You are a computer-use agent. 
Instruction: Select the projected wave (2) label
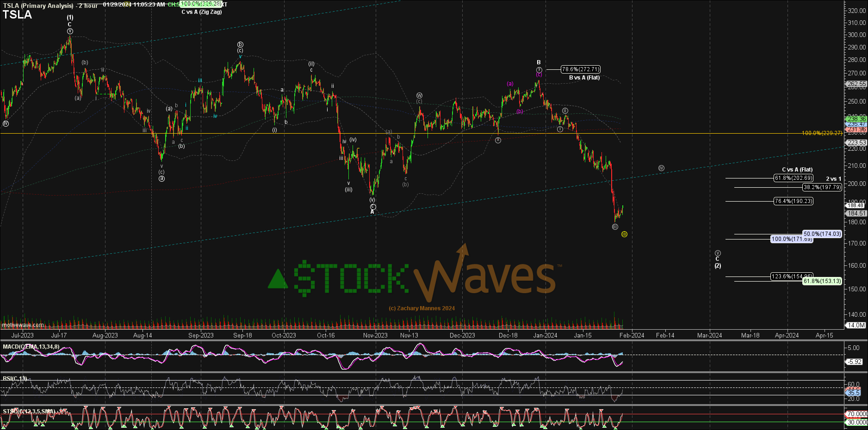718,266
